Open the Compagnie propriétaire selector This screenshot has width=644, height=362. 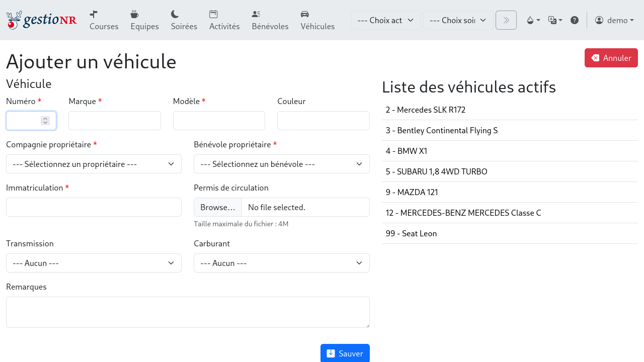coord(94,164)
